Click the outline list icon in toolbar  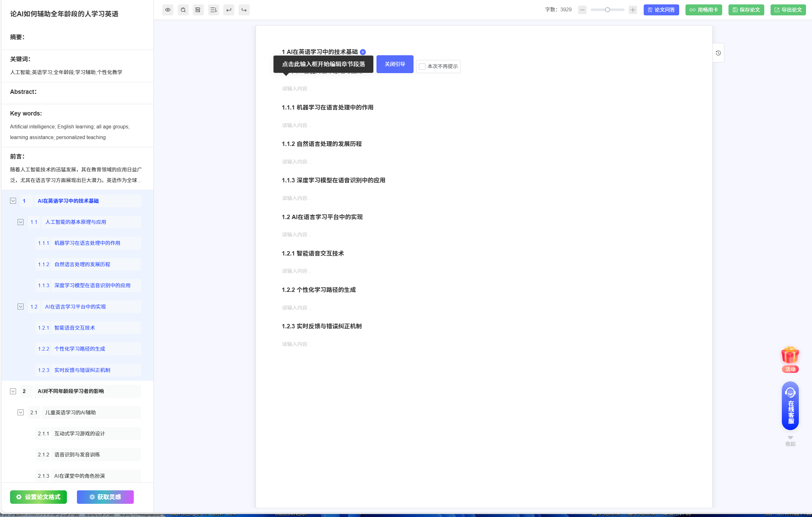pos(213,10)
